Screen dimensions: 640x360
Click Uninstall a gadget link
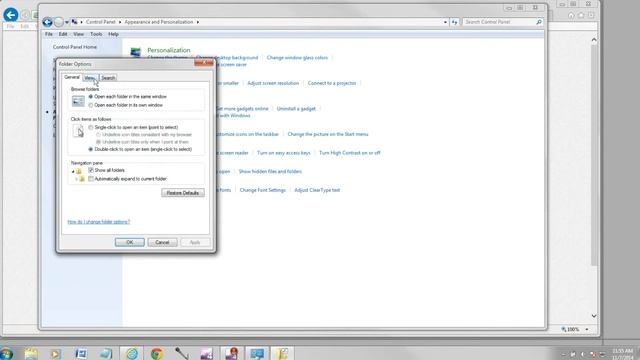pyautogui.click(x=296, y=109)
